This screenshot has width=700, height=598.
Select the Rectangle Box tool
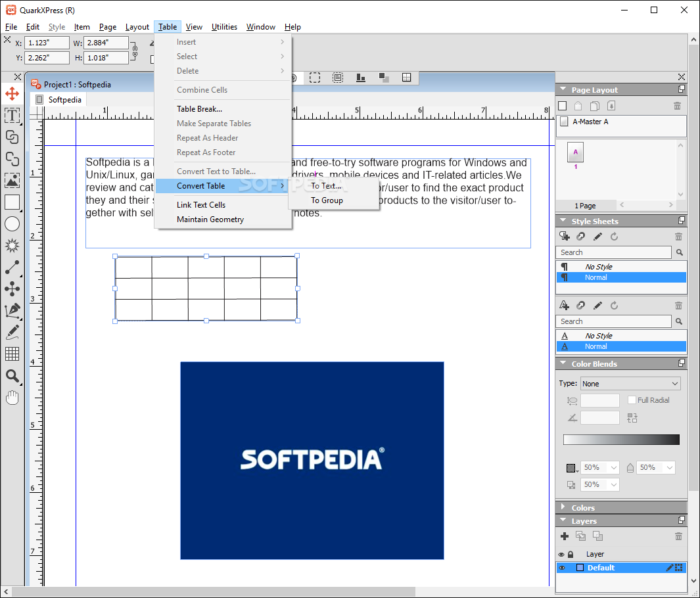coord(12,202)
